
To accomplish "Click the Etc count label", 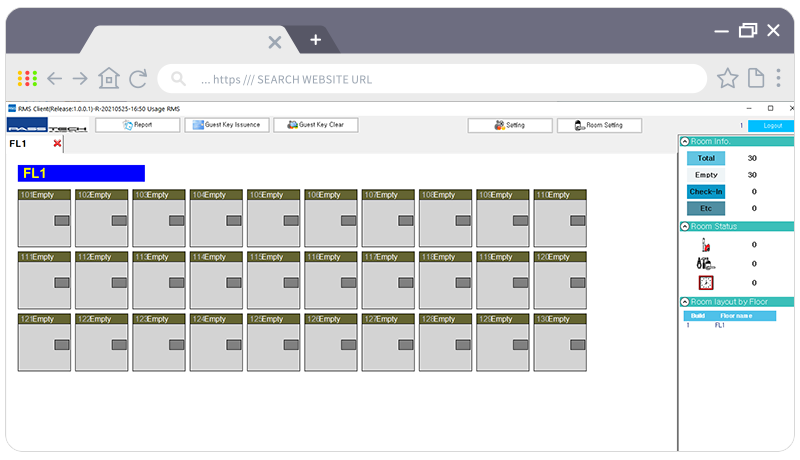I will [x=706, y=209].
